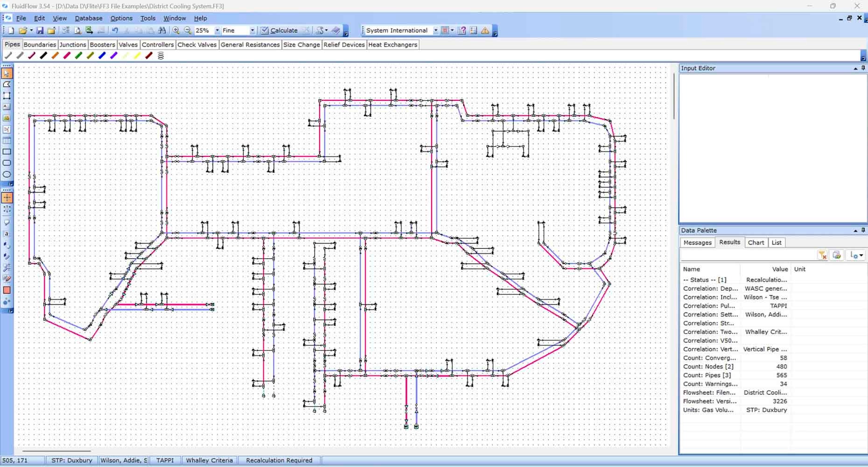
Task: Zoom out with the minus magnifier icon
Action: coord(188,30)
